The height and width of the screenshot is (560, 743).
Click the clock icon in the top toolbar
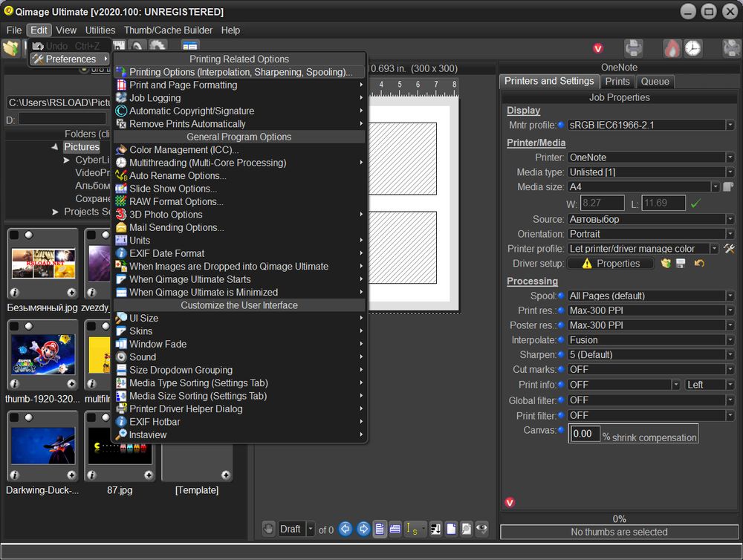pos(692,48)
